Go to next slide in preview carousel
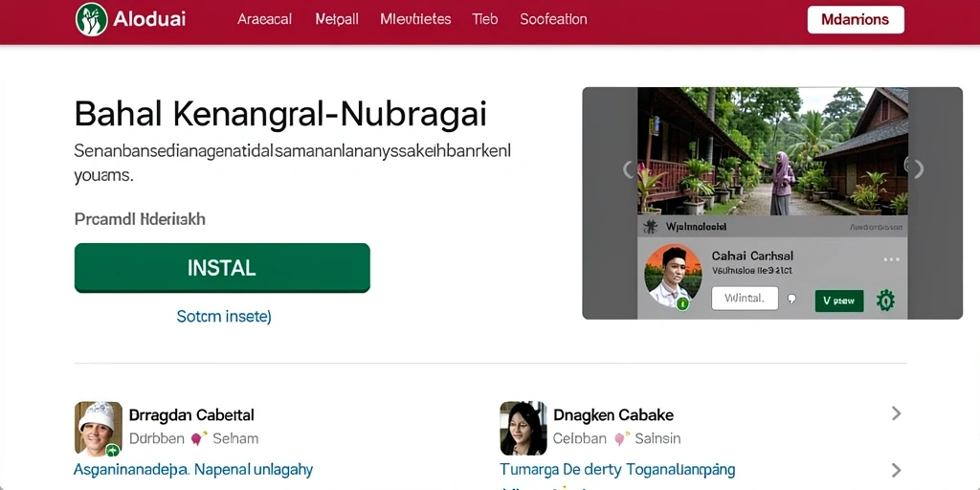This screenshot has width=980, height=490. (918, 168)
